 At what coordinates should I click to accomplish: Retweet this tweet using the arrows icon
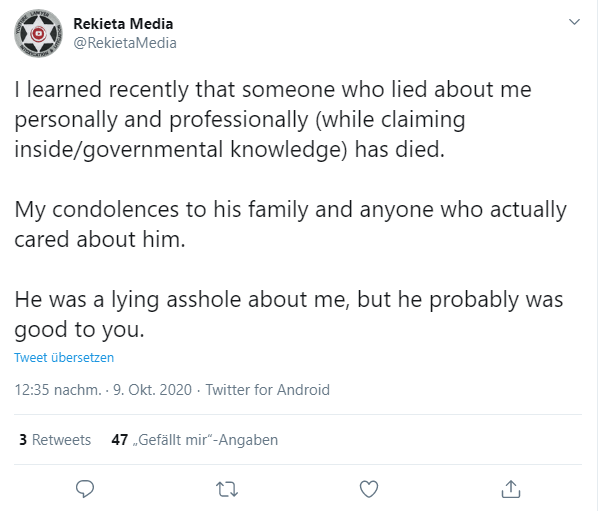point(227,490)
